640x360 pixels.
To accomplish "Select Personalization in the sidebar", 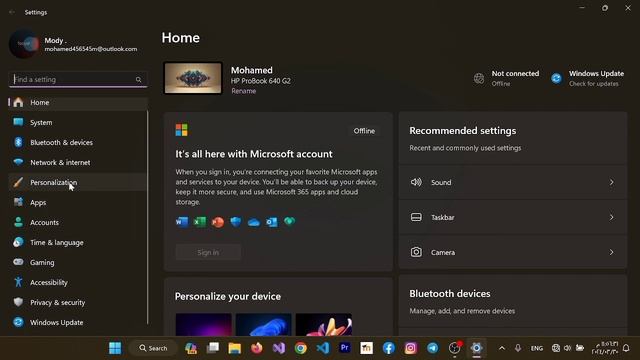I will pyautogui.click(x=78, y=182).
